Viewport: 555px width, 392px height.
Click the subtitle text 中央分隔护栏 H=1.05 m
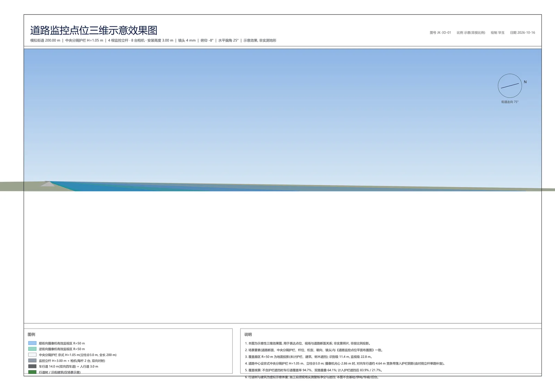click(x=84, y=41)
